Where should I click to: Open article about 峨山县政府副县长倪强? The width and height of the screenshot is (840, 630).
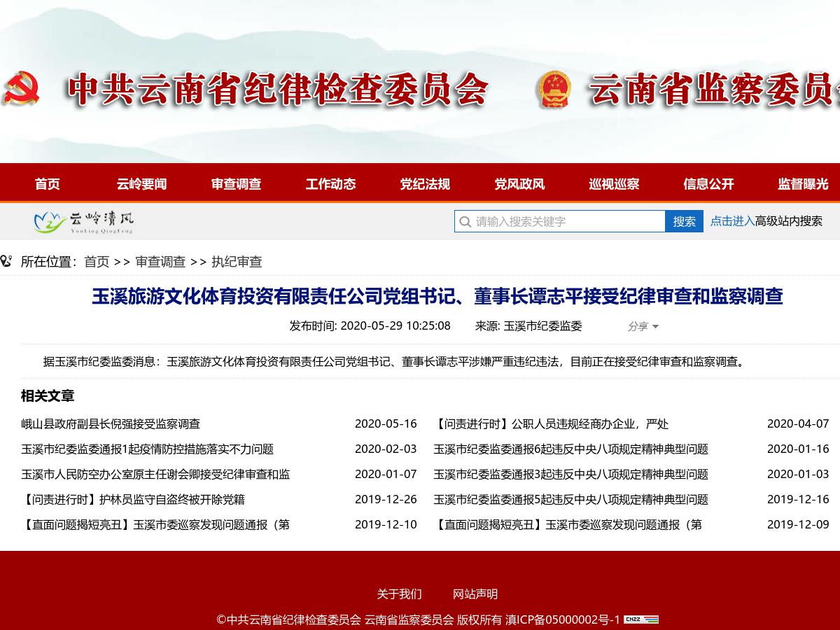click(111, 423)
